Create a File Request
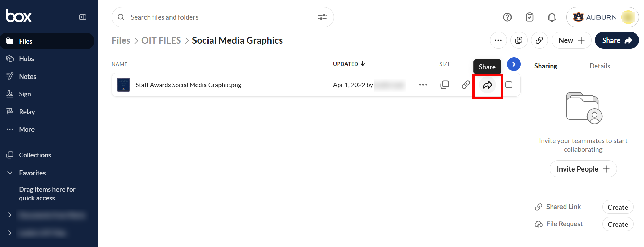This screenshot has width=644, height=247. [618, 224]
